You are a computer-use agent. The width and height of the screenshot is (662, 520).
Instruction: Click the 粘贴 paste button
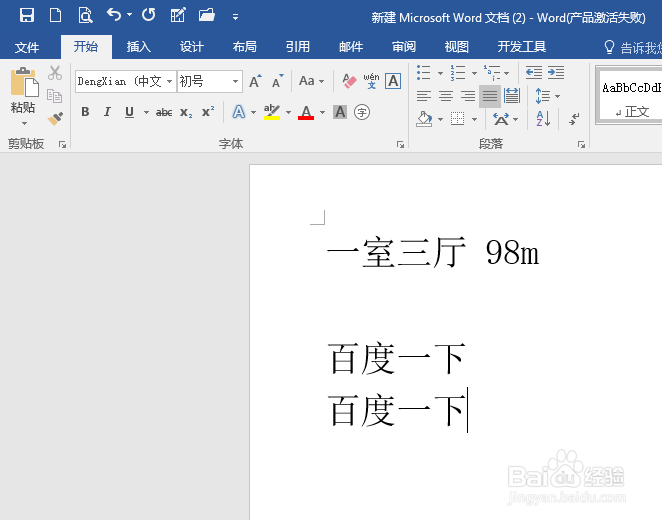click(24, 90)
